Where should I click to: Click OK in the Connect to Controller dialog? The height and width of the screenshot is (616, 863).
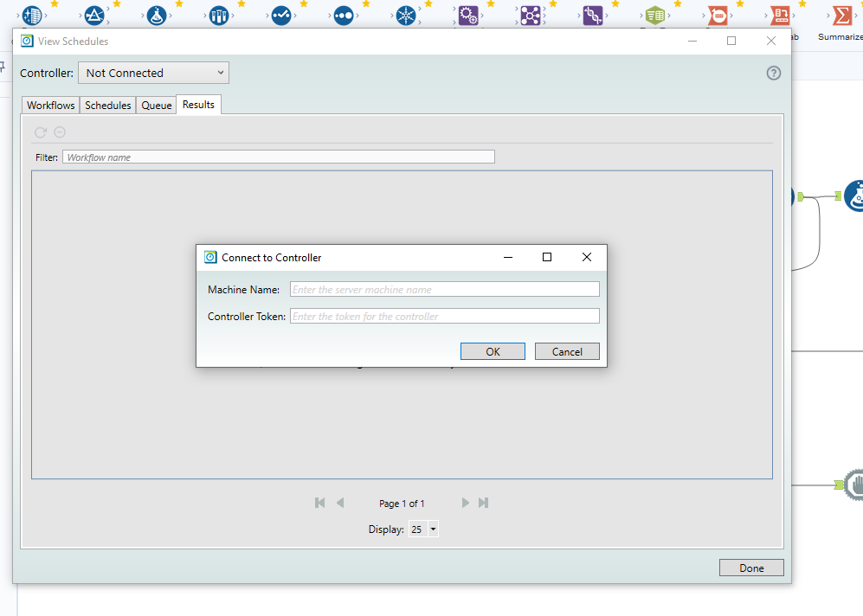493,351
